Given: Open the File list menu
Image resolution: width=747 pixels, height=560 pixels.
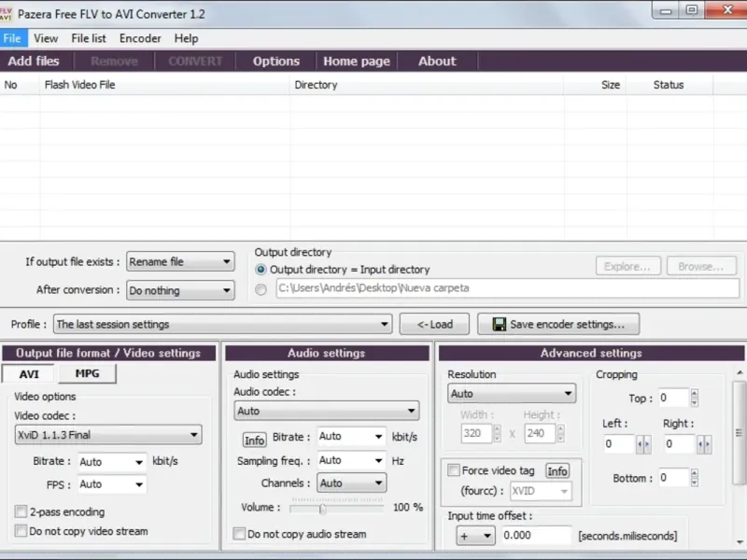Looking at the screenshot, I should click(89, 38).
